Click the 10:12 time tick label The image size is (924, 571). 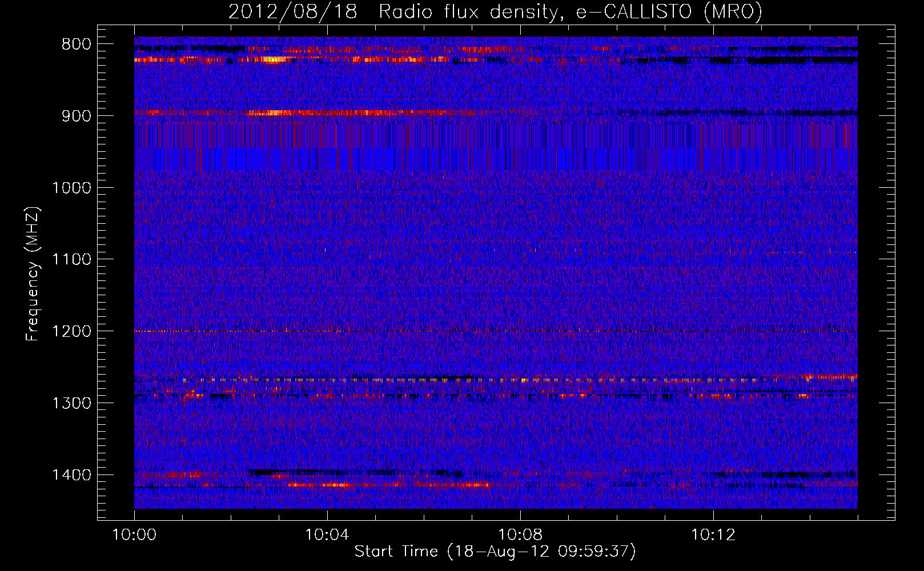(713, 535)
